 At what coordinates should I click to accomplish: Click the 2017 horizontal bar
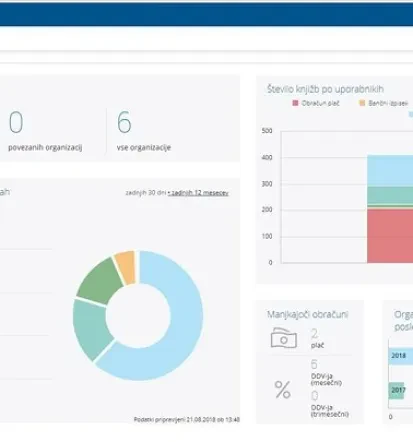[x=396, y=390]
